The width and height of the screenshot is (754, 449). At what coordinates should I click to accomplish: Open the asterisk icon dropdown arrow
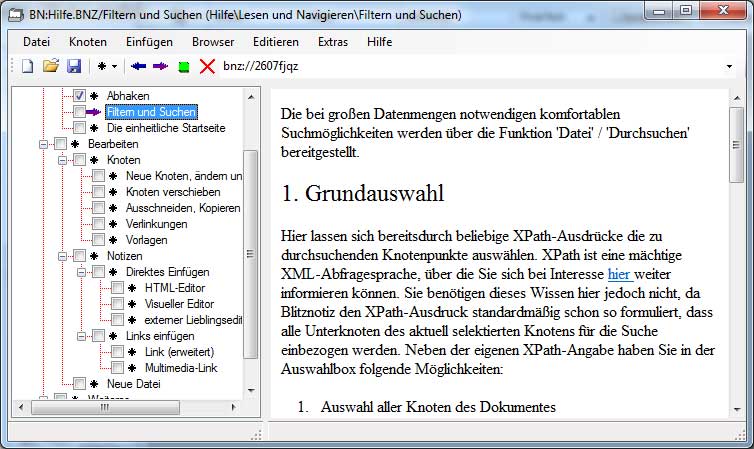click(x=114, y=66)
